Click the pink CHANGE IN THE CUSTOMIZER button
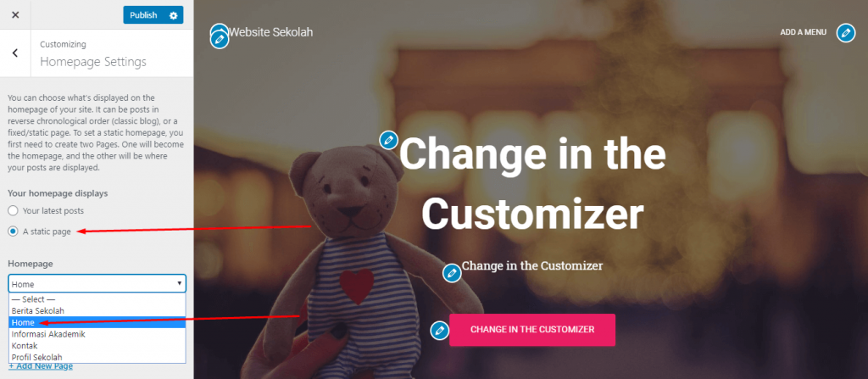Viewport: 868px width, 379px height. pos(532,330)
